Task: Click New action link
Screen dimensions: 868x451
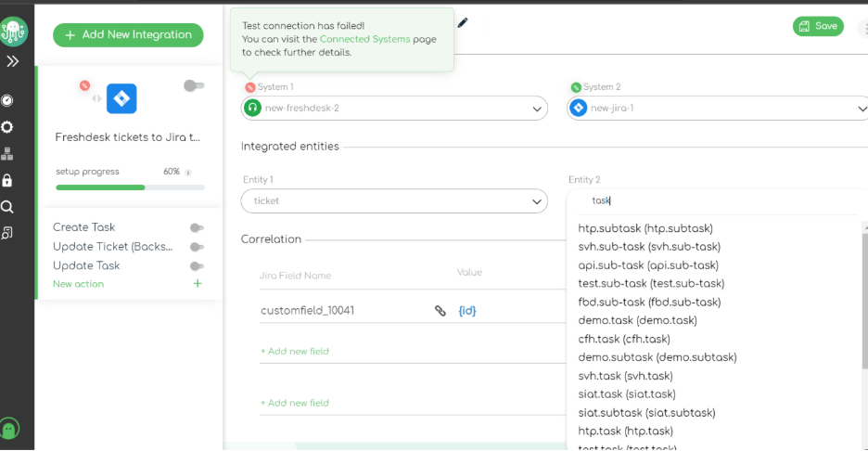Action: (x=78, y=284)
